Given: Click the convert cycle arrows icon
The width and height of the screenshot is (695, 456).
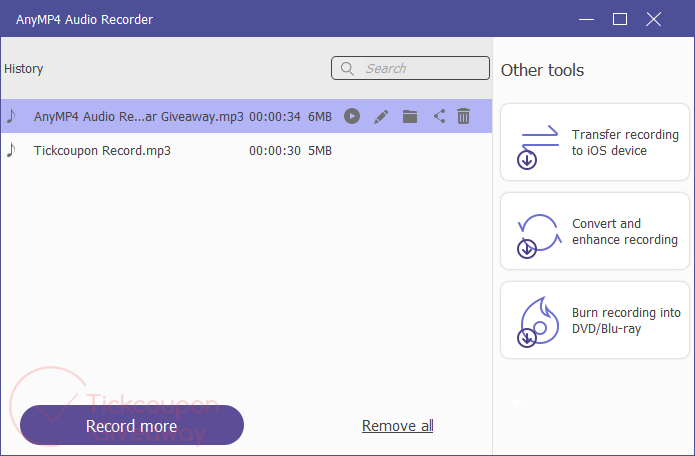Looking at the screenshot, I should tap(539, 236).
